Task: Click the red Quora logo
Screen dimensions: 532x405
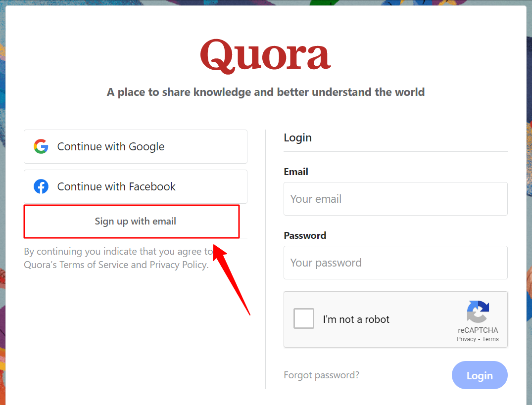Action: click(266, 55)
